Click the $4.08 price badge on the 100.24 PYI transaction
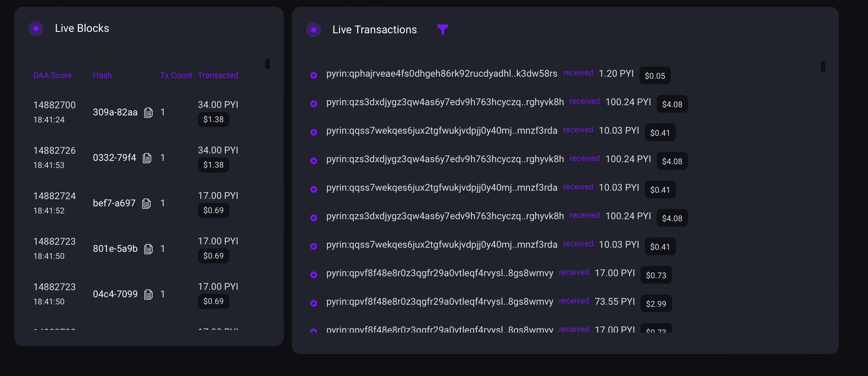The width and height of the screenshot is (868, 376). [x=672, y=104]
